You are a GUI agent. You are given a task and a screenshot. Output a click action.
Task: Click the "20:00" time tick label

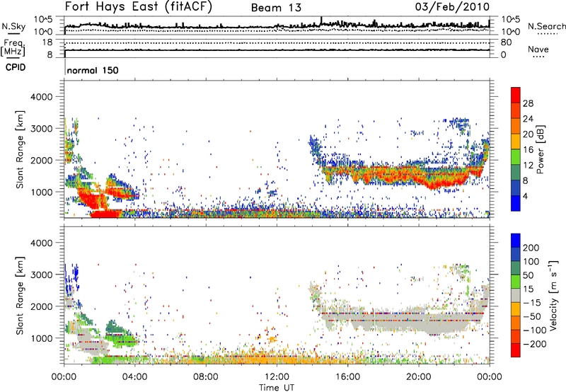[x=419, y=377]
